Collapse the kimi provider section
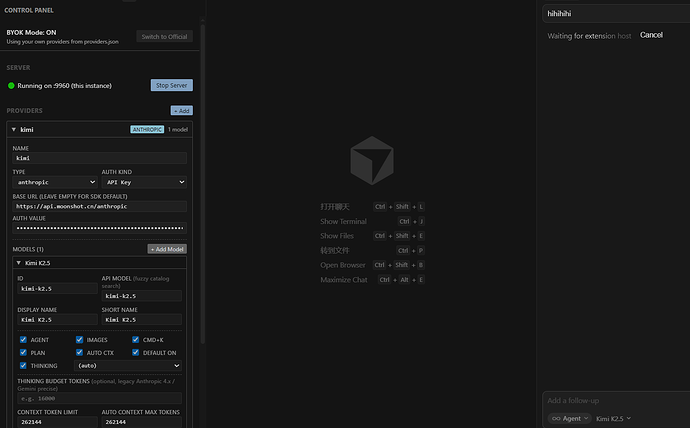Image resolution: width=690 pixels, height=428 pixels. (x=14, y=129)
